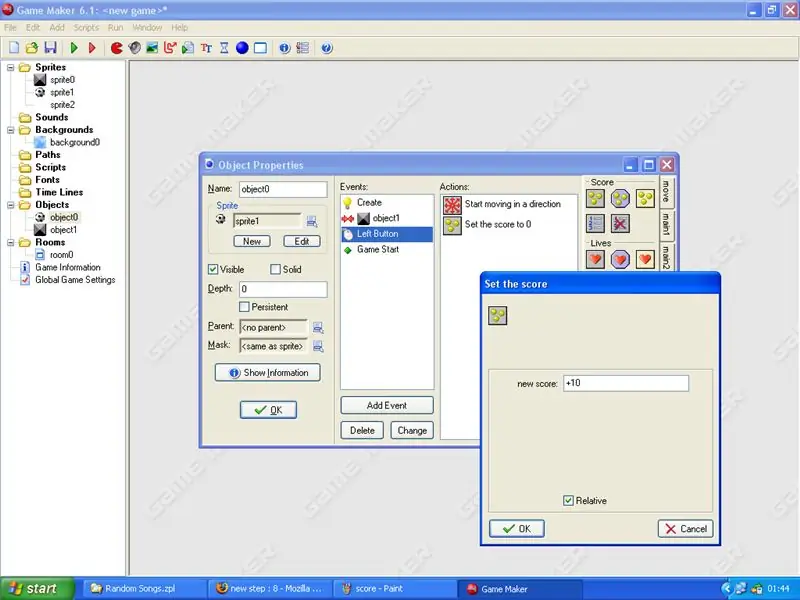800x600 pixels.
Task: Switch to the move actions tab
Action: pyautogui.click(x=666, y=191)
